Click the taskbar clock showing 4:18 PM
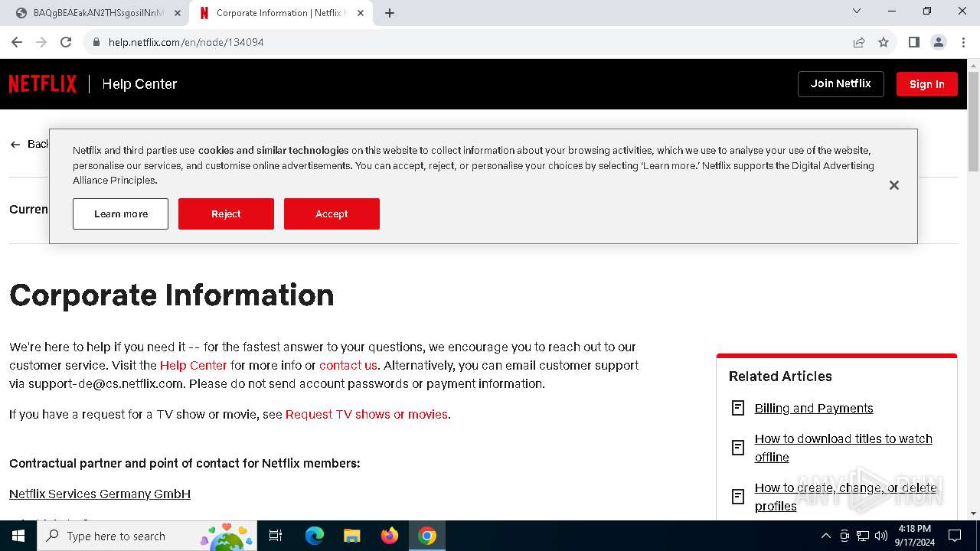 pos(914,536)
